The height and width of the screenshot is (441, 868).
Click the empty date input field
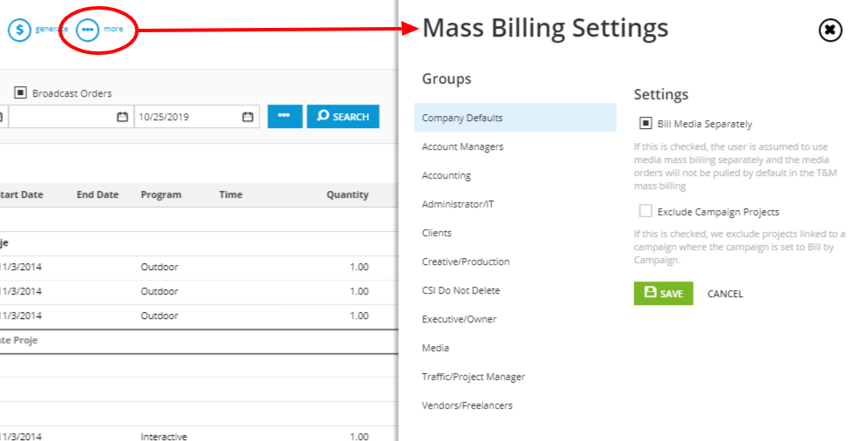(71, 117)
